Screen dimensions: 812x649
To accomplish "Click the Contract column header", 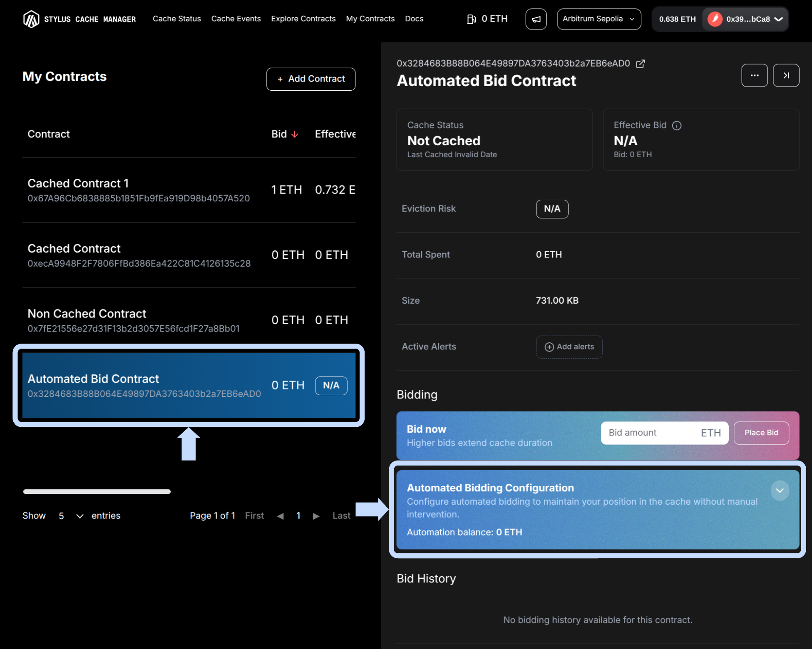I will pyautogui.click(x=49, y=134).
